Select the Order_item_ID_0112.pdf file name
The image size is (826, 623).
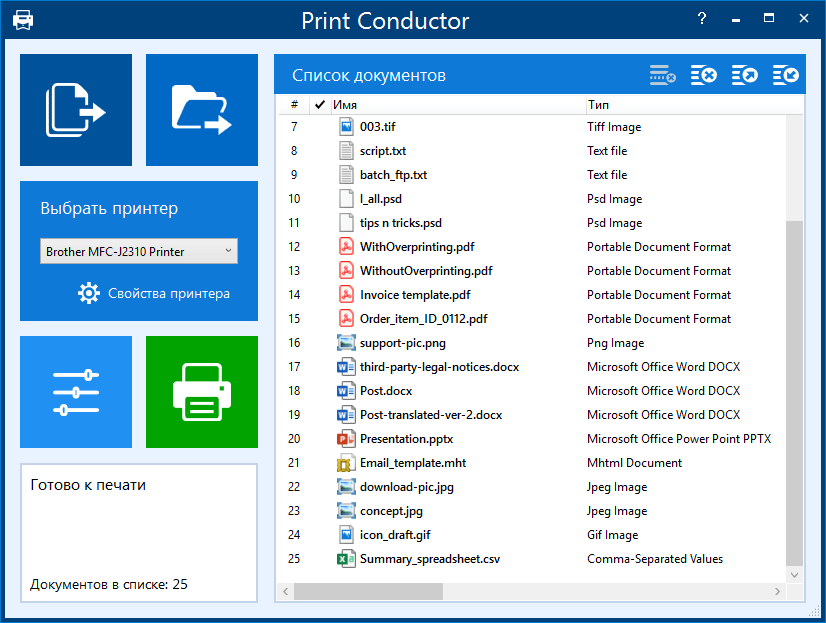(424, 319)
